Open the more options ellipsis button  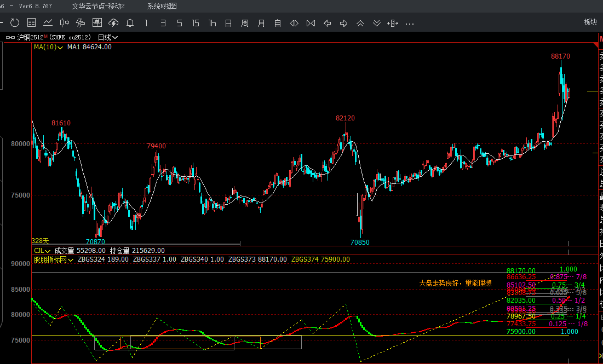409,23
